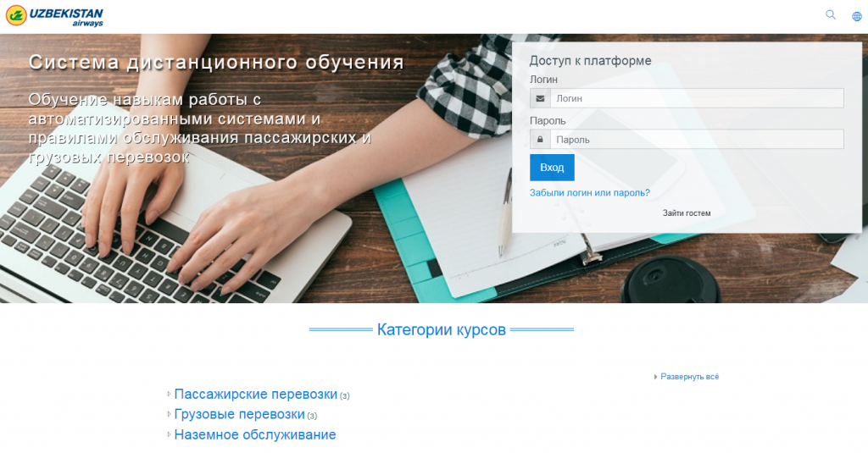Viewport: 868px width, 453px height.
Task: Click the Вход login button
Action: pyautogui.click(x=552, y=168)
